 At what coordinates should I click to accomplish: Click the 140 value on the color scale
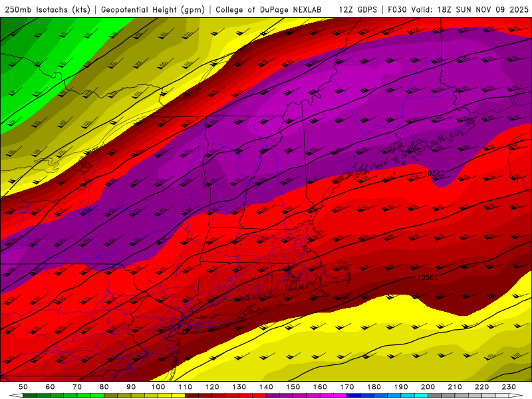(266, 387)
